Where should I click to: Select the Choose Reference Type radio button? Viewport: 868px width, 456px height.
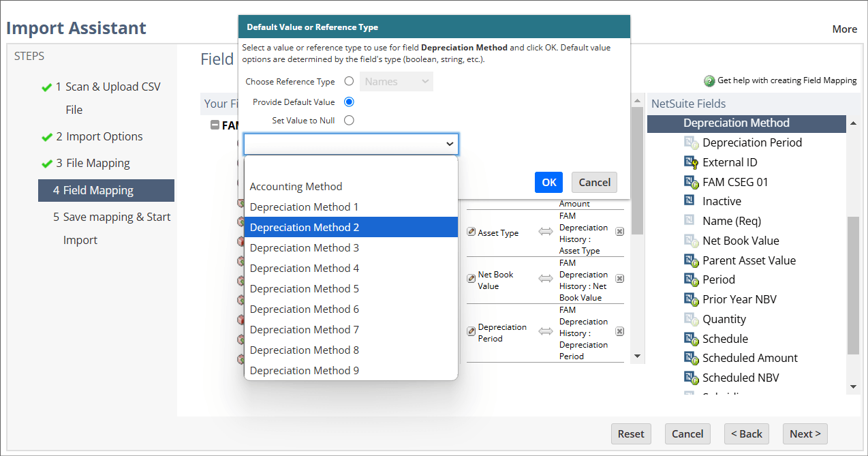click(349, 81)
